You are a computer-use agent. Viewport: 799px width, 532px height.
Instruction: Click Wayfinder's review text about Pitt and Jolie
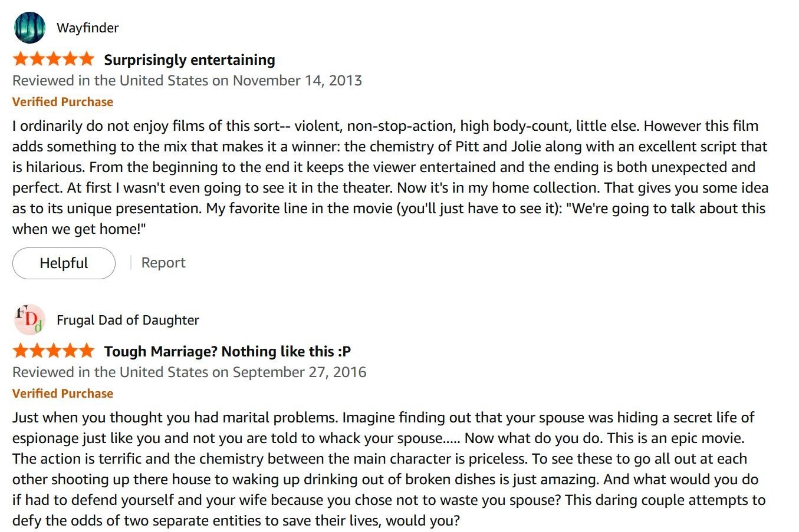coord(390,177)
